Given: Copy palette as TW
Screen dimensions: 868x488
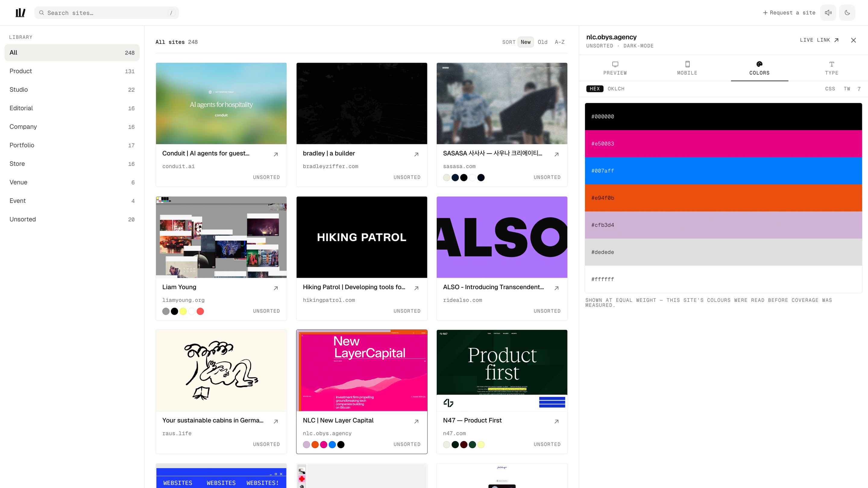Looking at the screenshot, I should pos(847,89).
